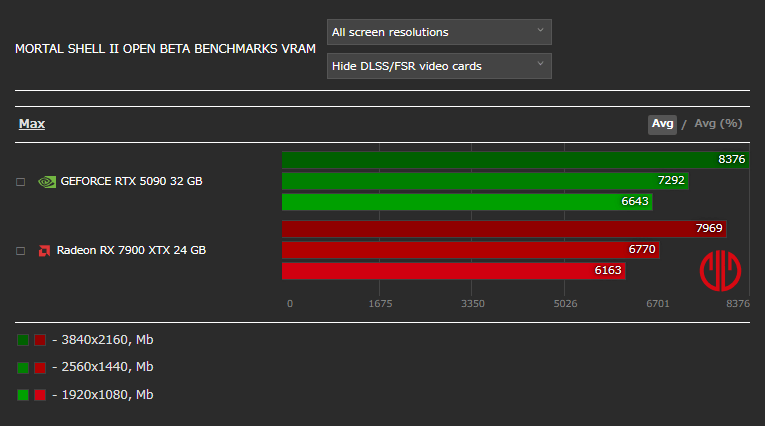
Task: Click the NVIDIA logo icon
Action: tap(47, 182)
